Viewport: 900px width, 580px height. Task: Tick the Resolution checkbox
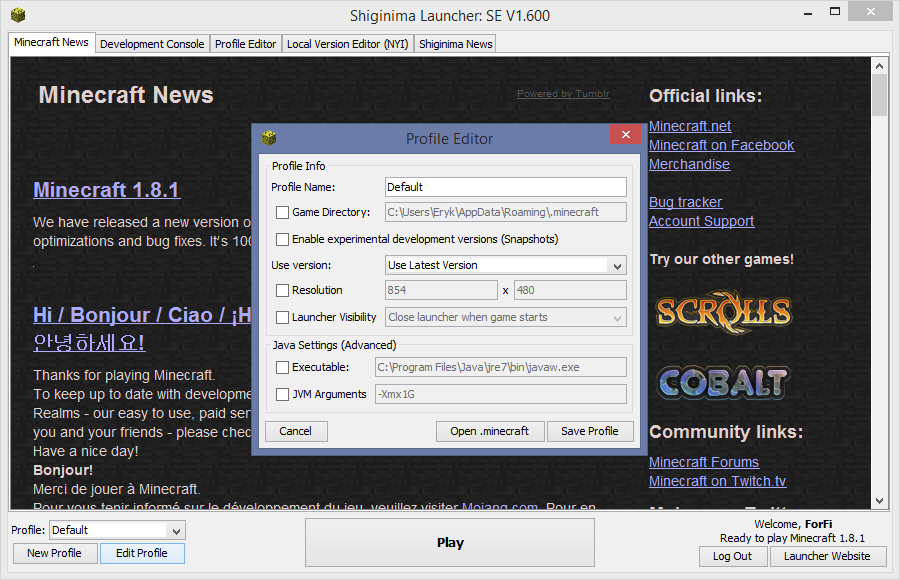pyautogui.click(x=282, y=291)
